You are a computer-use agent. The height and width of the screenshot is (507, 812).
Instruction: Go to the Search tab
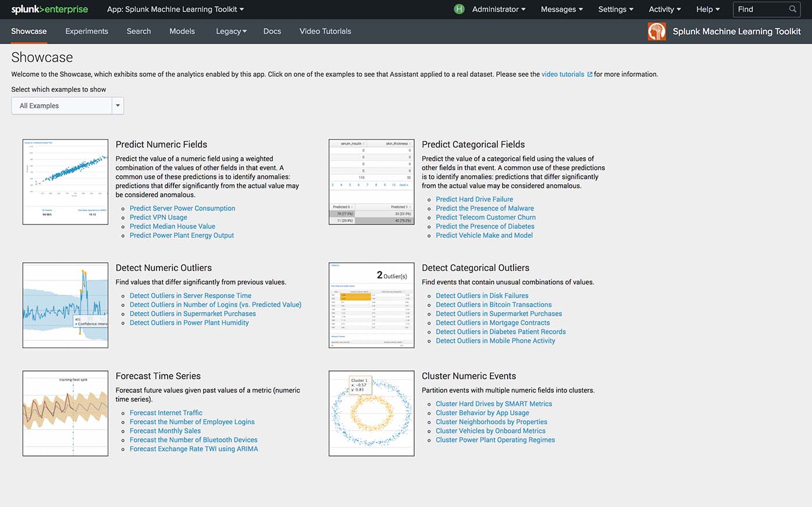138,31
